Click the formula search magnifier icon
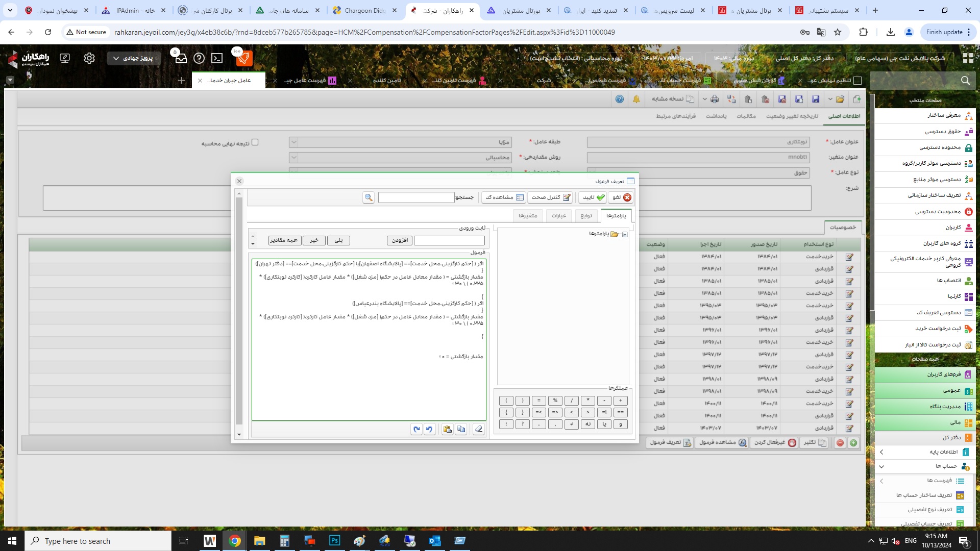 pos(369,197)
